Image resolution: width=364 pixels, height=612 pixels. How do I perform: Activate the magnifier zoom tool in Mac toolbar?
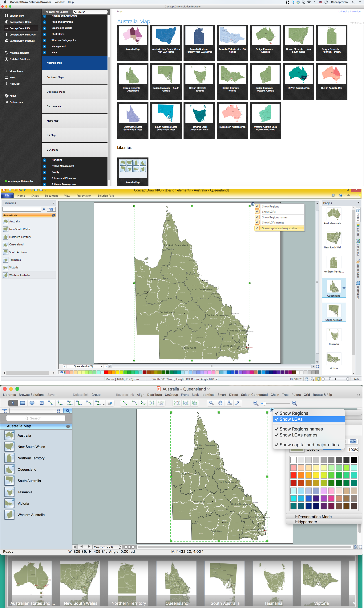coord(211,403)
